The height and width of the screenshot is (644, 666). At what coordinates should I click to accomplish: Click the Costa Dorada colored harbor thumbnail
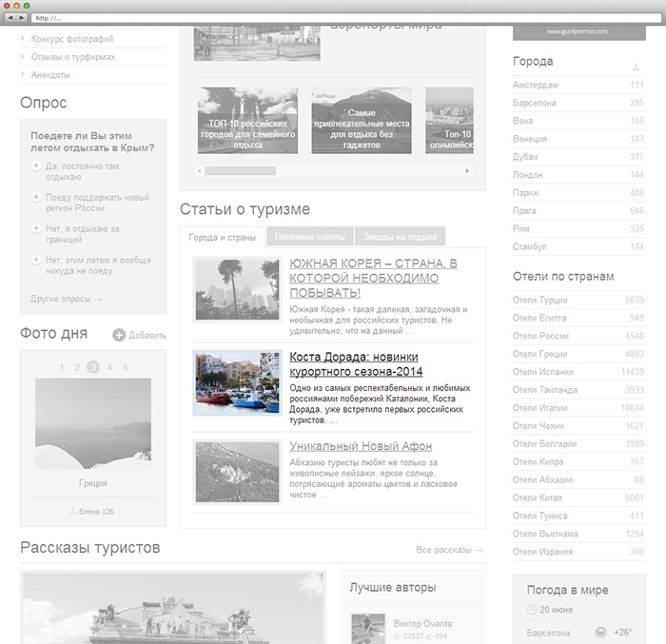(238, 382)
